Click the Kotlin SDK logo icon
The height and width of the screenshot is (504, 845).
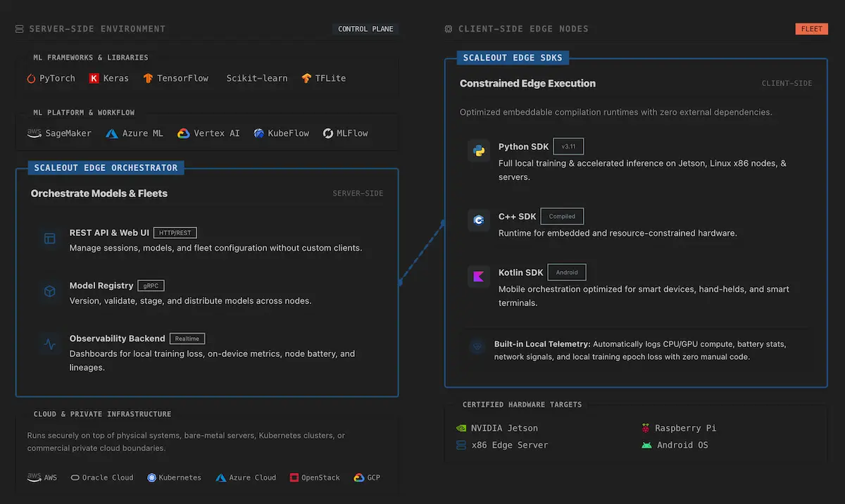point(479,276)
